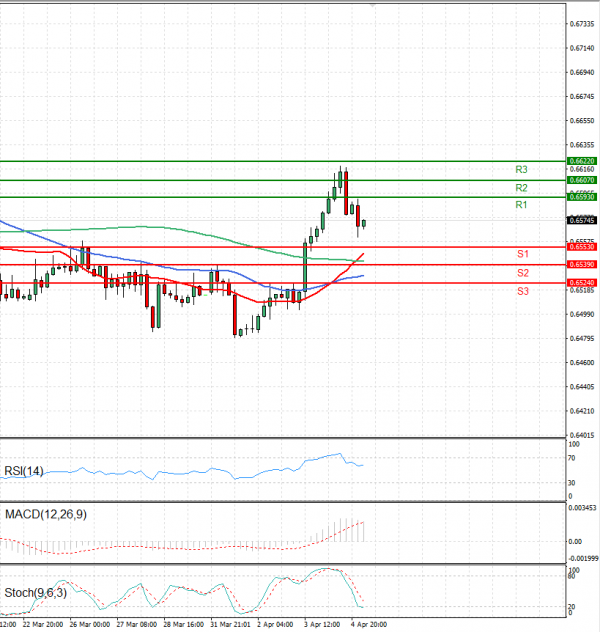Select the S1 support label
Image resolution: width=600 pixels, height=632 pixels.
coord(523,255)
